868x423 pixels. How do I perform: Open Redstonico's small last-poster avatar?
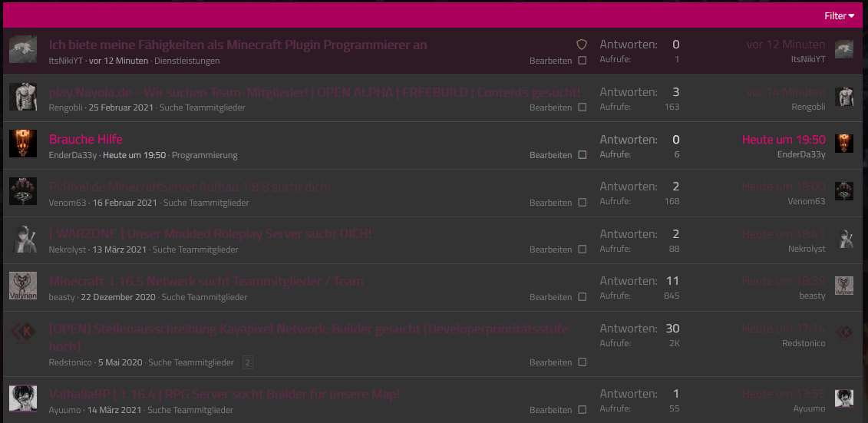click(844, 332)
